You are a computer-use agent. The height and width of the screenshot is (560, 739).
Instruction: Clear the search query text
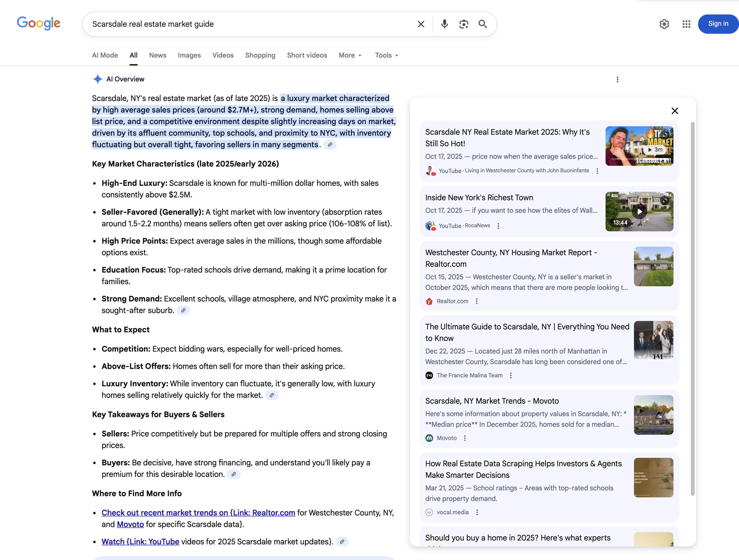point(421,24)
